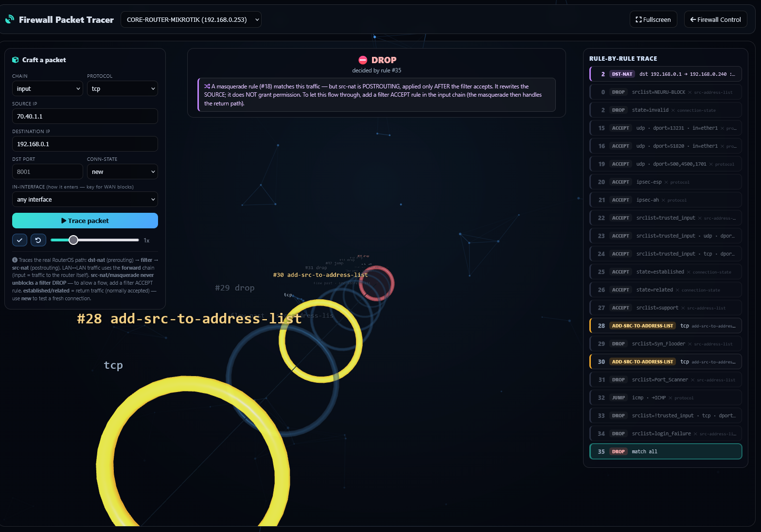
Task: Select rule 19 ACCEPT udp dport=500,4500,1701 row
Action: [666, 164]
